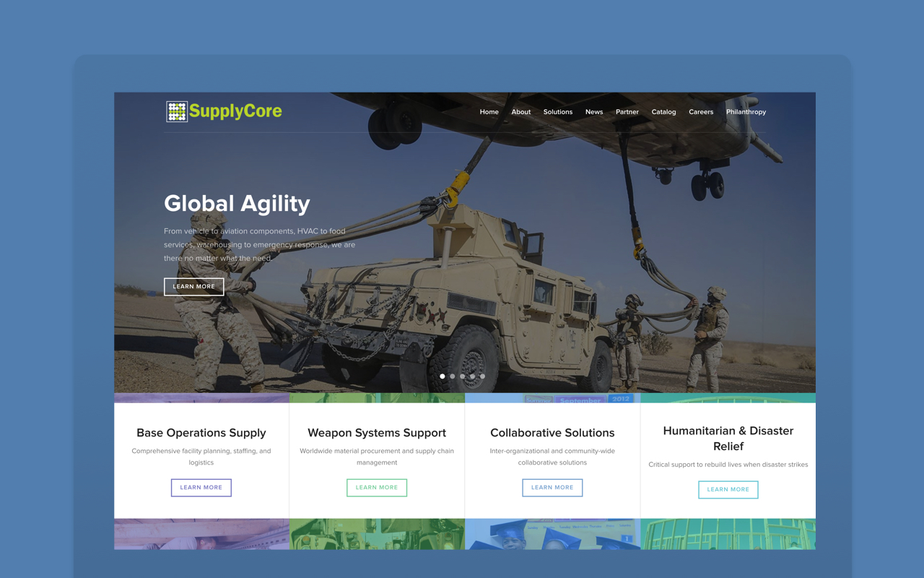Click the Global Agility hero heading

click(237, 204)
